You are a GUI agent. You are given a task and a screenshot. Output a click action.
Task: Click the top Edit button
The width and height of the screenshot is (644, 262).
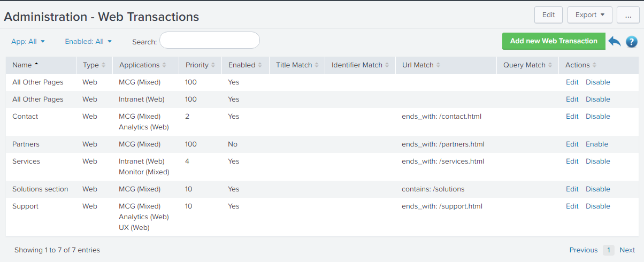pyautogui.click(x=548, y=15)
